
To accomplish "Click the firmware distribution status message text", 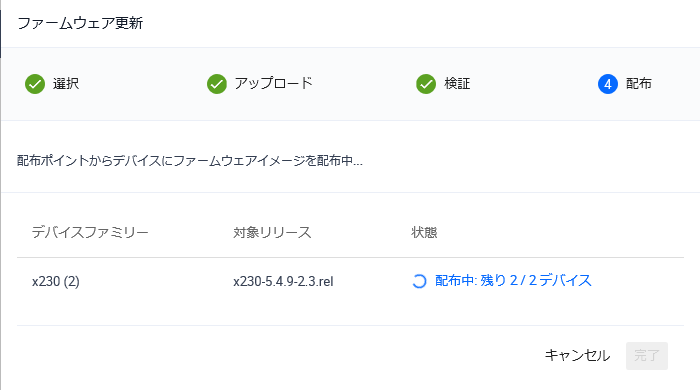I will click(x=190, y=161).
